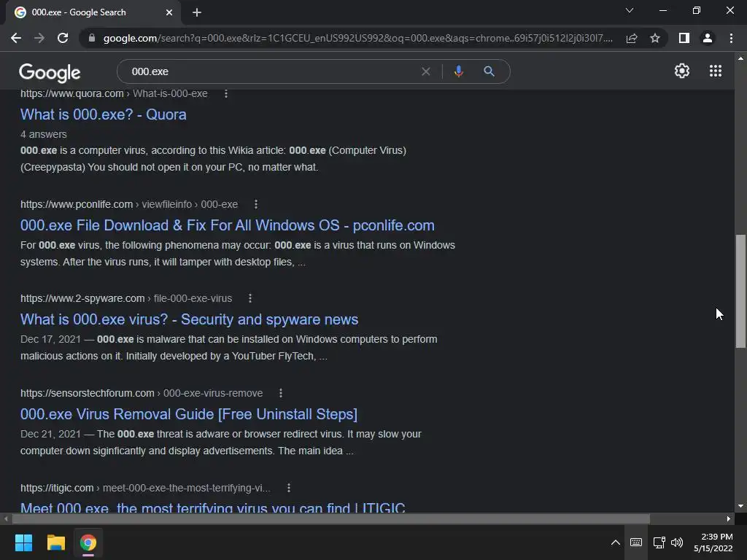The image size is (747, 560).
Task: Click the Chrome taskbar icon
Action: tap(88, 542)
